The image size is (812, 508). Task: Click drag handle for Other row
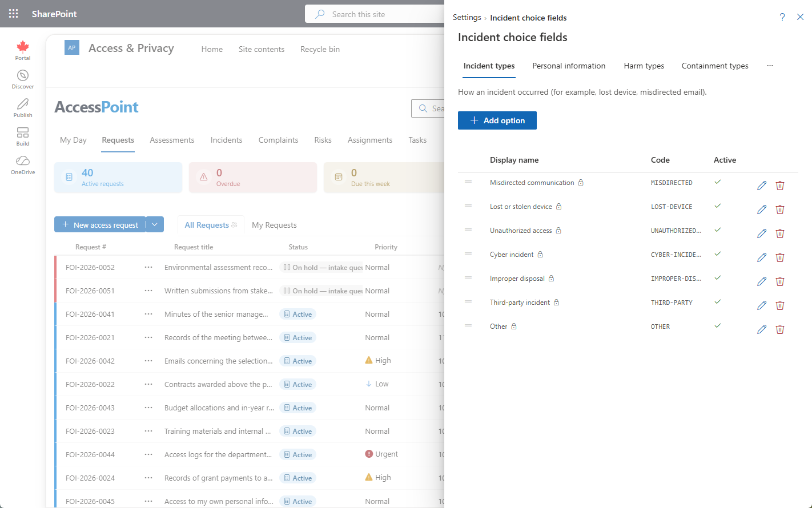coord(468,326)
